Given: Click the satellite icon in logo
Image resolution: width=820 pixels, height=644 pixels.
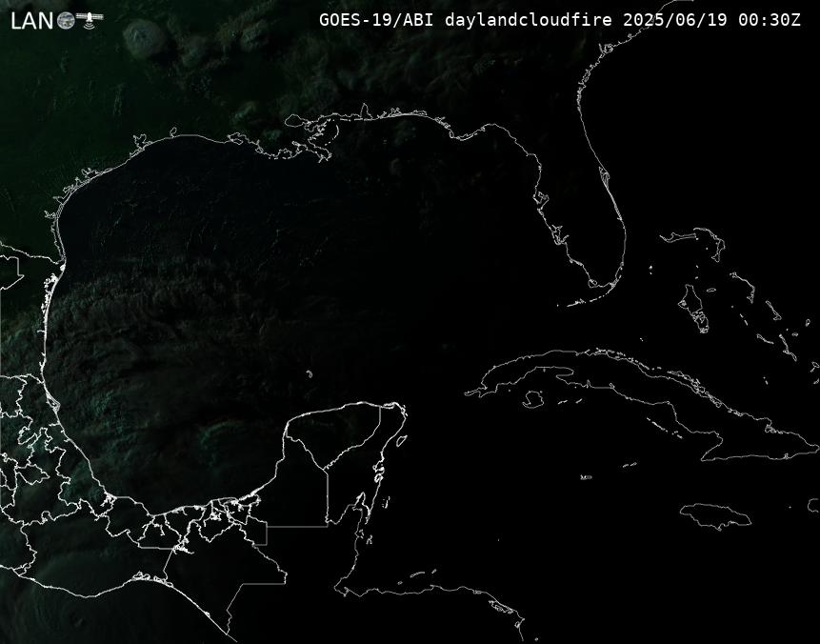Looking at the screenshot, I should [90, 19].
